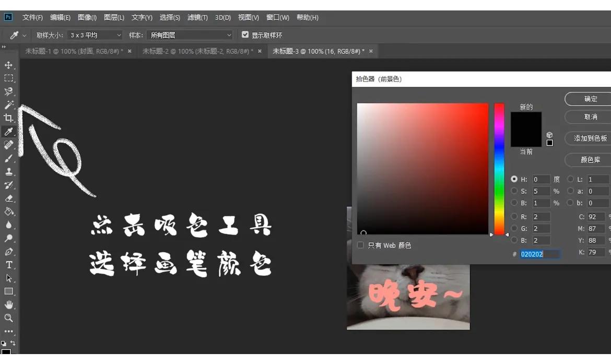Open the 颜色库 dialog
Viewport: 611px width, 364px height.
(x=590, y=160)
